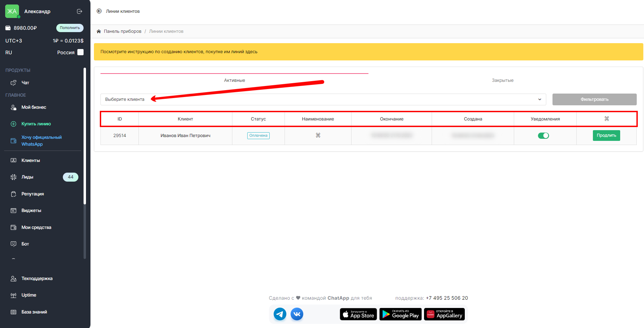Image resolution: width=644 pixels, height=328 pixels.
Task: Open Лиды in the sidebar menu
Action: click(x=28, y=177)
